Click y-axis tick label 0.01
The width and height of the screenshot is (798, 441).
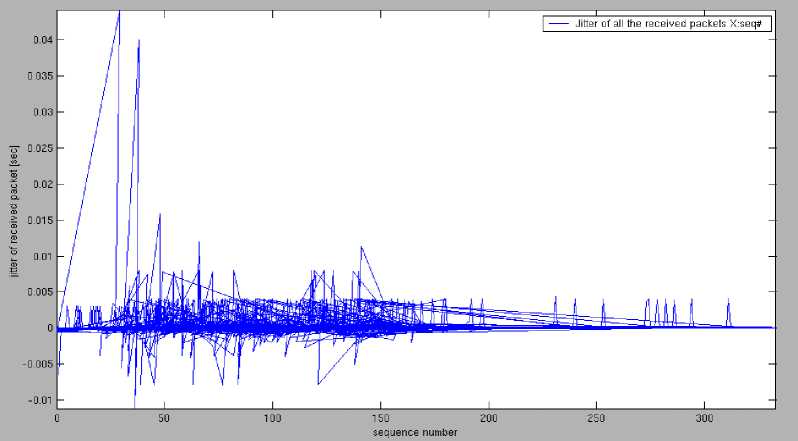(x=42, y=256)
